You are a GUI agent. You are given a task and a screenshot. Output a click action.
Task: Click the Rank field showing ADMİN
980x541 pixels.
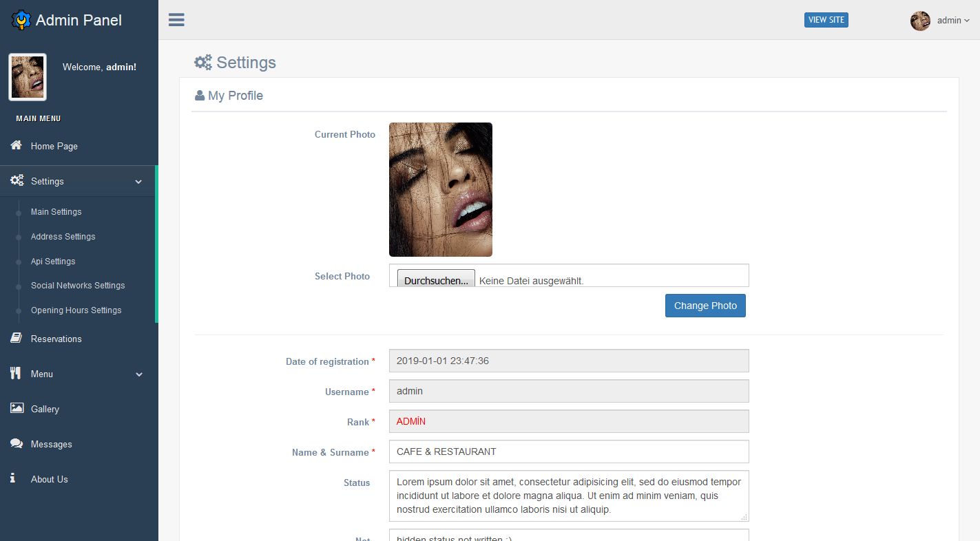(569, 421)
